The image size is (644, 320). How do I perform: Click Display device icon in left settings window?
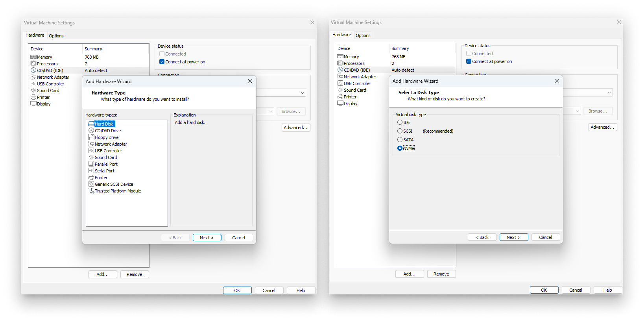coord(33,104)
